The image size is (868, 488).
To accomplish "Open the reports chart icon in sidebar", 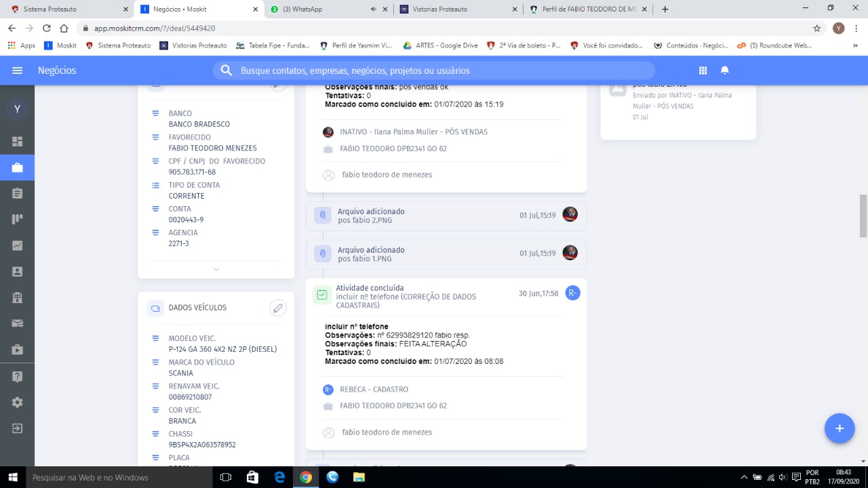I will coord(18,246).
